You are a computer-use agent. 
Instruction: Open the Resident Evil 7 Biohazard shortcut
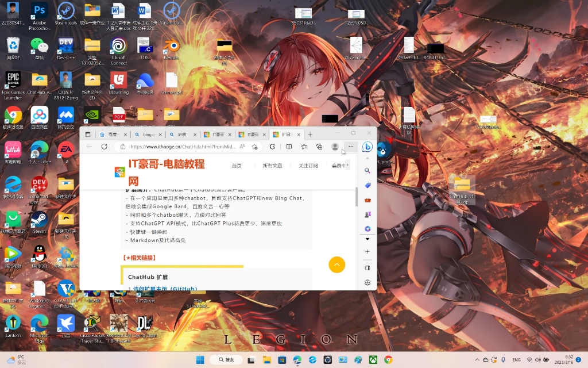point(118,329)
